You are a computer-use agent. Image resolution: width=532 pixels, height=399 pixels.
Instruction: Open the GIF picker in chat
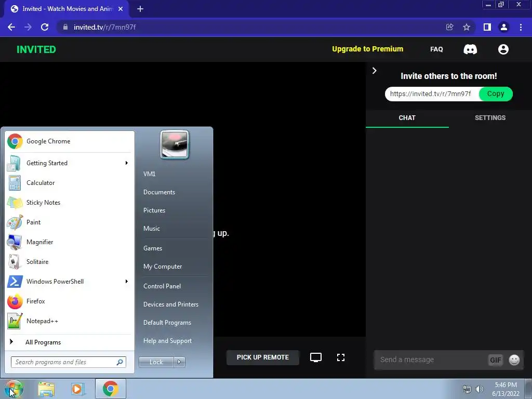pos(495,360)
